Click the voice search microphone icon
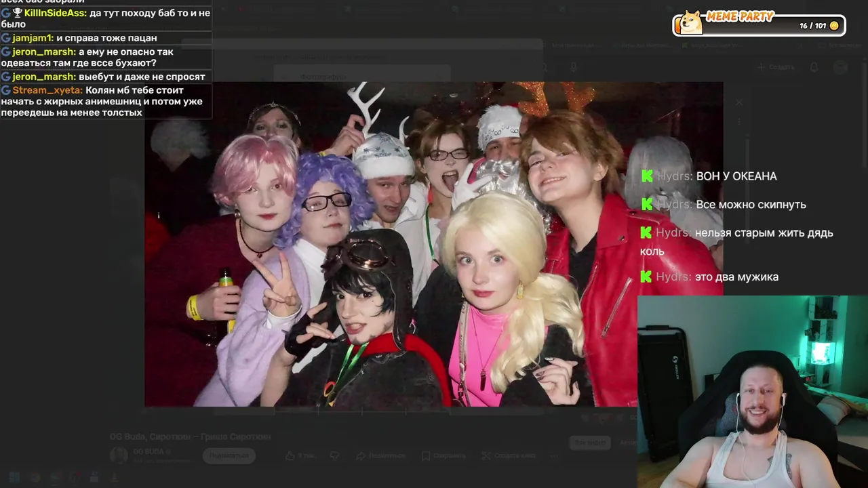 click(574, 67)
